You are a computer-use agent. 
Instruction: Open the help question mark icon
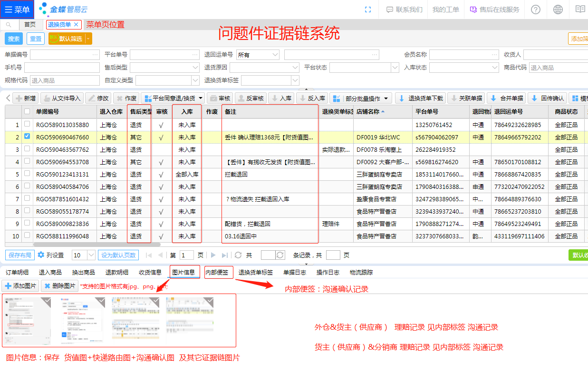536,10
